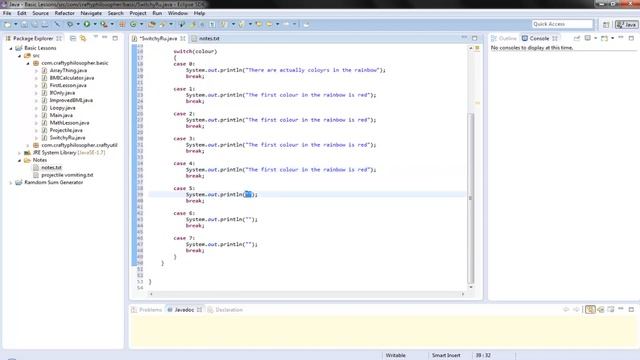640x360 pixels.
Task: Toggle Link with Selection in Javadoc view
Action: pos(590,309)
